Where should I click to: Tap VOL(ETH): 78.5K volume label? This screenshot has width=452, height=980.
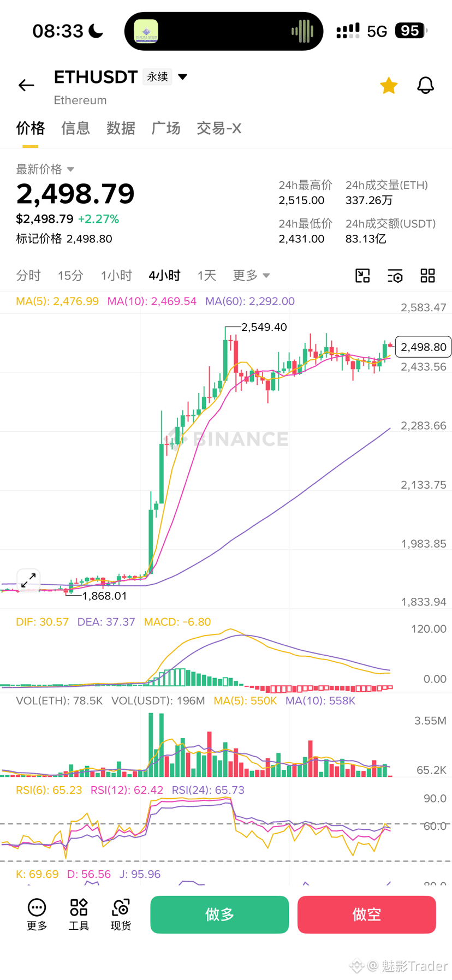60,700
